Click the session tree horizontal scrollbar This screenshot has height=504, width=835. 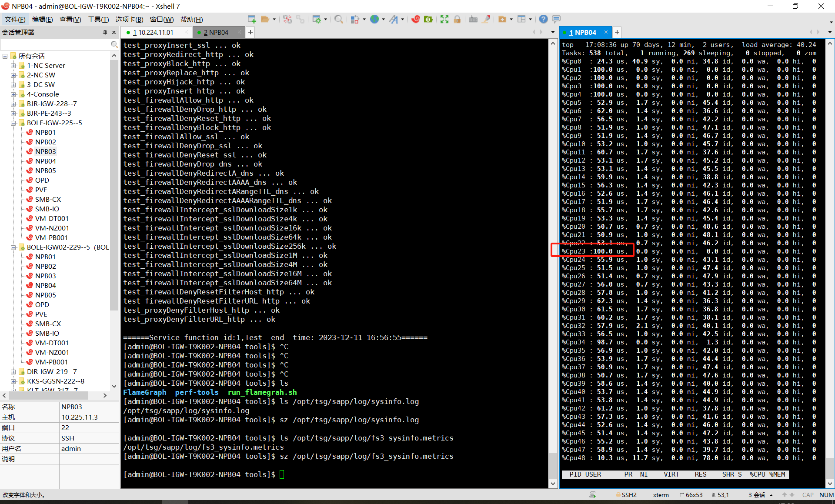pyautogui.click(x=48, y=395)
